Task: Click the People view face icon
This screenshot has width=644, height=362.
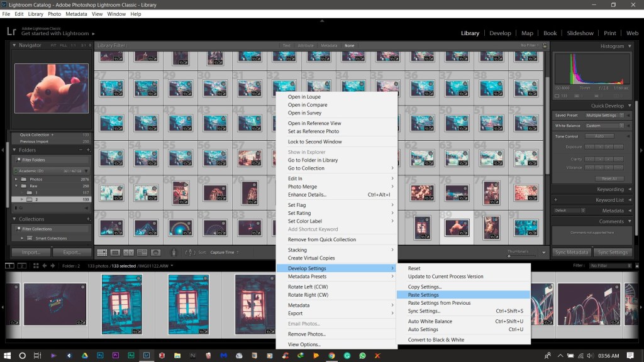Action: pyautogui.click(x=156, y=252)
